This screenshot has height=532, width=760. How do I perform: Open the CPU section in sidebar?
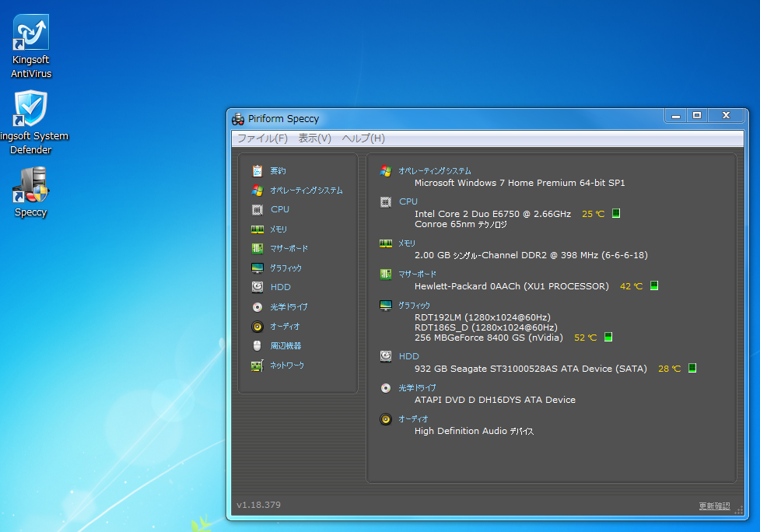point(279,210)
